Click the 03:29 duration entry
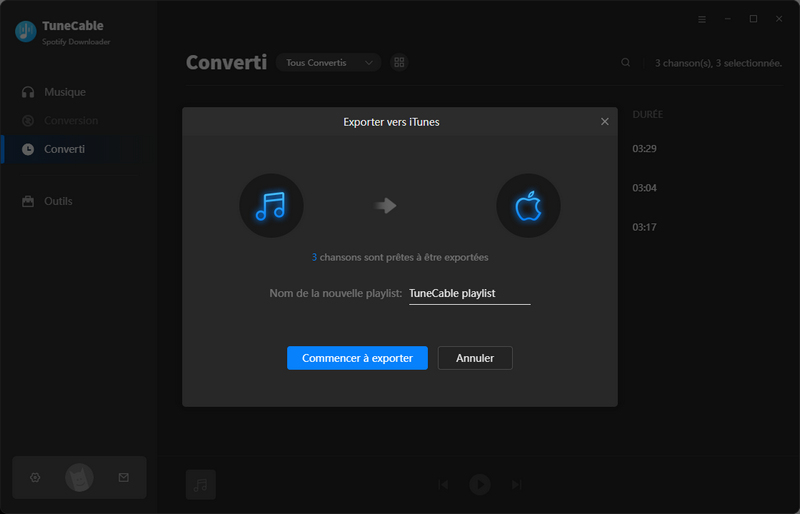Image resolution: width=800 pixels, height=514 pixels. tap(644, 149)
